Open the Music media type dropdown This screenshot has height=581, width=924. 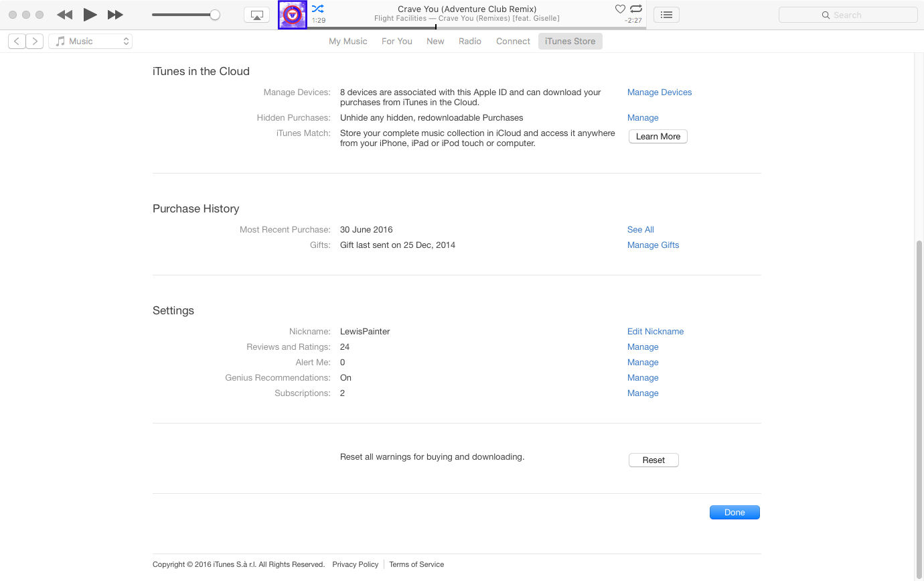[90, 42]
